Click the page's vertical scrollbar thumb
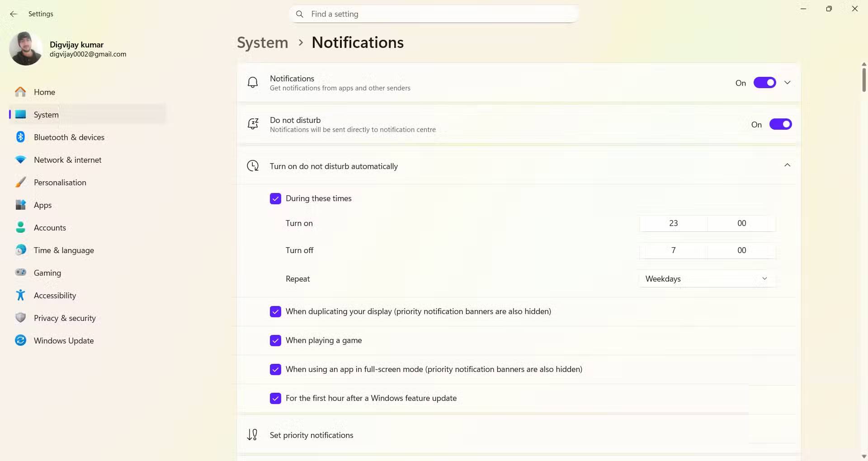Image resolution: width=868 pixels, height=461 pixels. [864, 80]
